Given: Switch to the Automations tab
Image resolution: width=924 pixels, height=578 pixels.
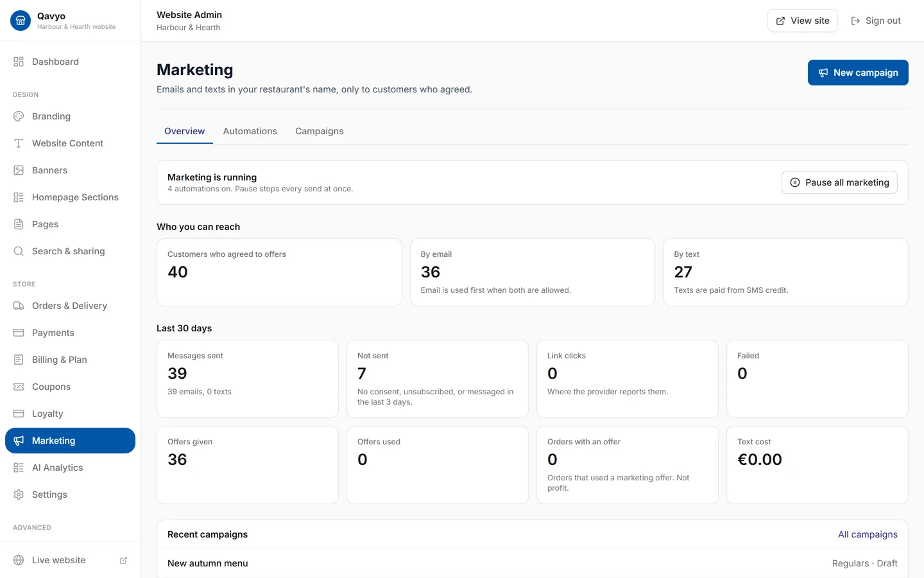Looking at the screenshot, I should click(x=250, y=131).
